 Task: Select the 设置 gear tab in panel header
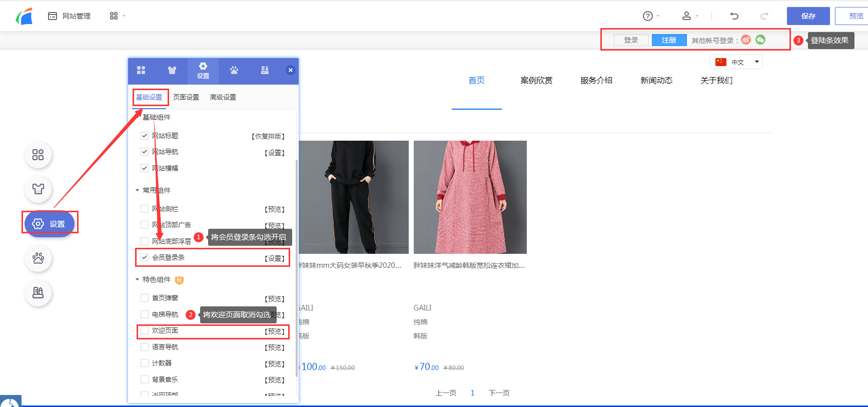tap(203, 71)
